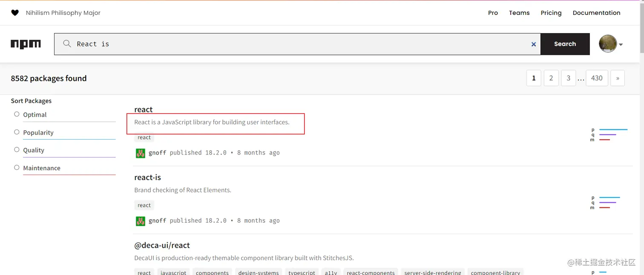
Task: Open the Pro menu item
Action: click(493, 13)
